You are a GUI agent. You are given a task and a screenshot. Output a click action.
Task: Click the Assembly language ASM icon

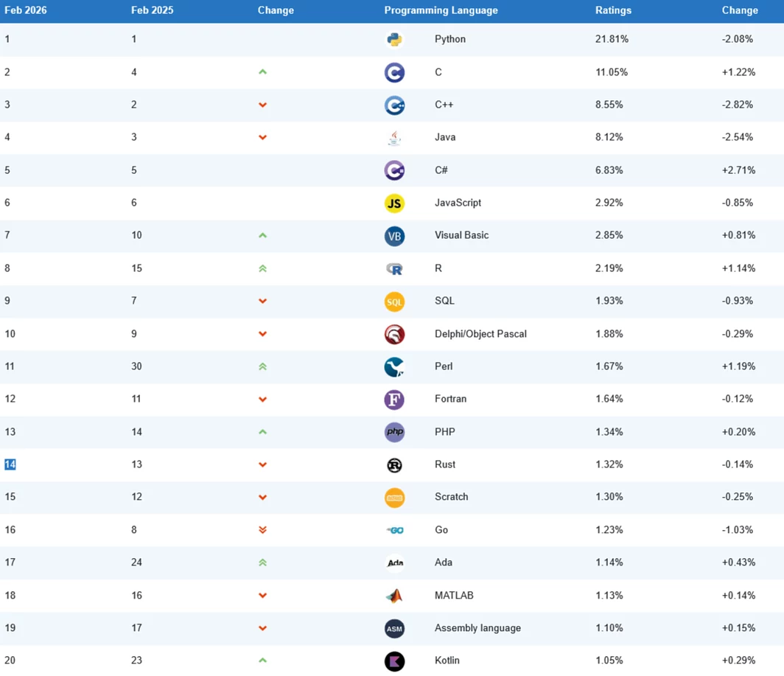(394, 628)
